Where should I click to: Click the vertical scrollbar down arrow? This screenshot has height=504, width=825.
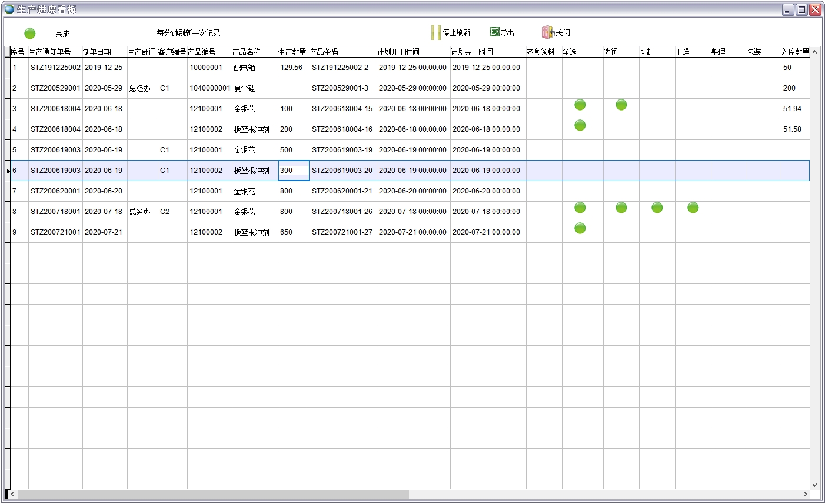(814, 485)
